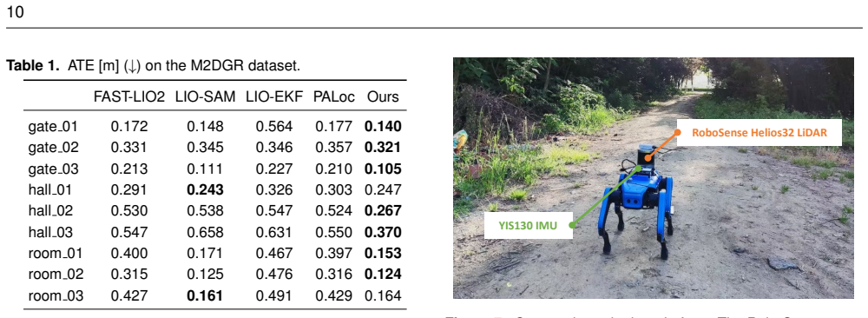Click the Table 1 caption text
Viewport: 868px width, 318px height.
click(x=154, y=67)
